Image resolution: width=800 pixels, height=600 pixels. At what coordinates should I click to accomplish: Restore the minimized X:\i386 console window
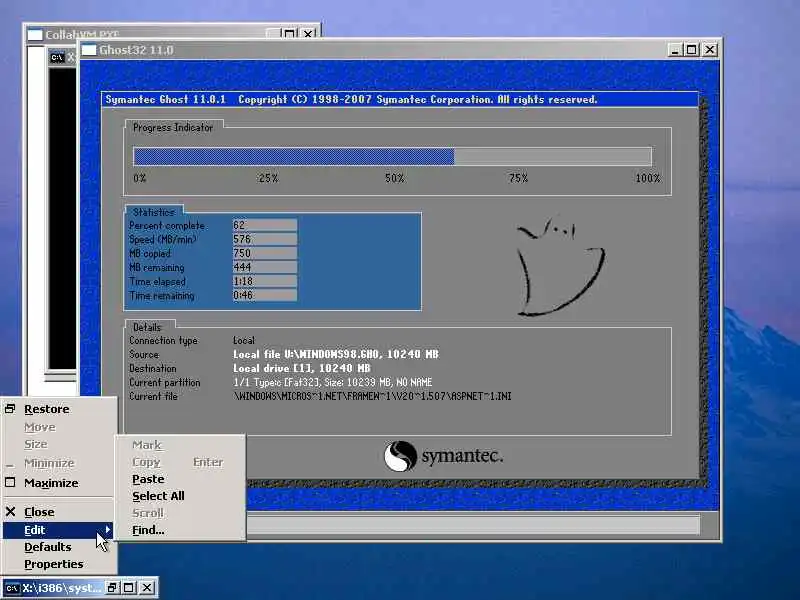(x=112, y=588)
